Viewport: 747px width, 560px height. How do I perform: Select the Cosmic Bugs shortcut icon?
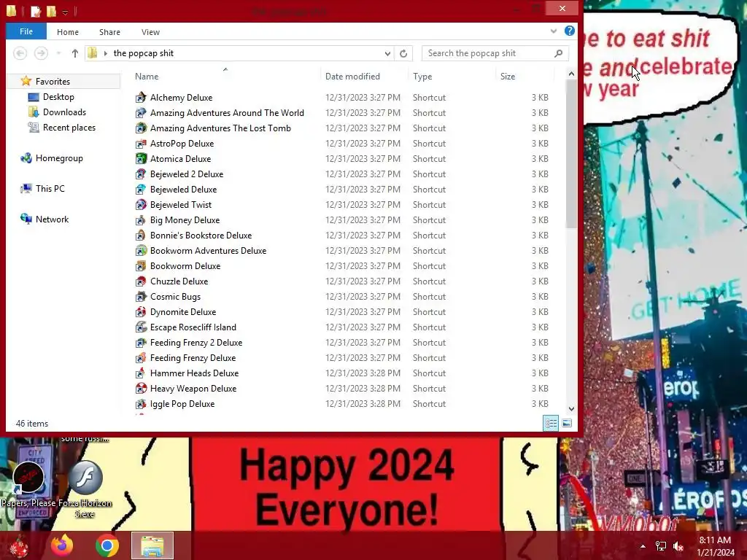pyautogui.click(x=141, y=297)
